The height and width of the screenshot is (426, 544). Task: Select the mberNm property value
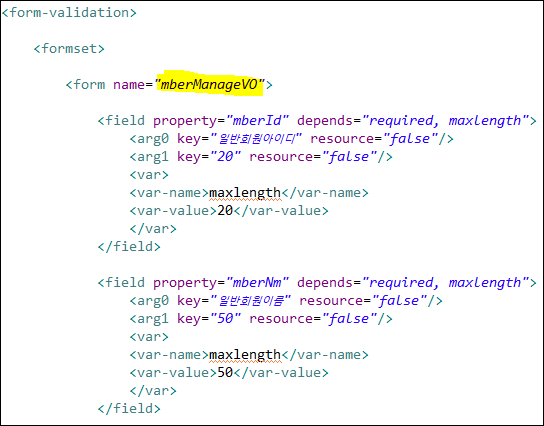tap(257, 282)
